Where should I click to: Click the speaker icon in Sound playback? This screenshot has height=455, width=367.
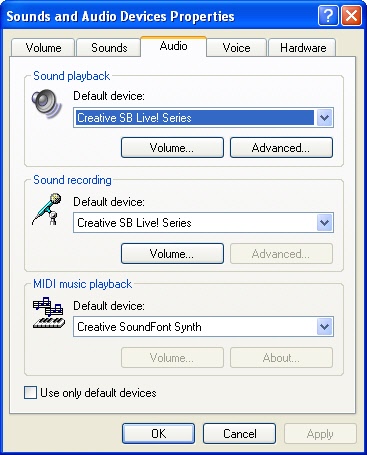(x=47, y=103)
